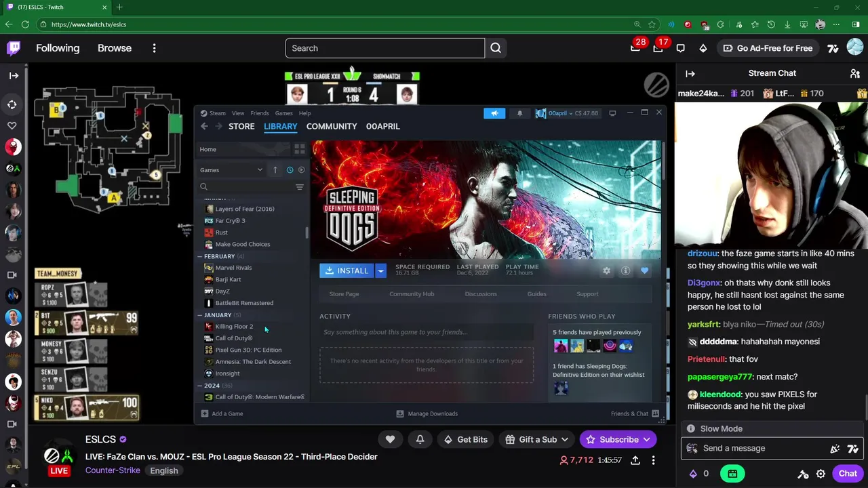Image resolution: width=868 pixels, height=488 pixels.
Task: Click Add a Game in Steam
Action: pos(222,413)
